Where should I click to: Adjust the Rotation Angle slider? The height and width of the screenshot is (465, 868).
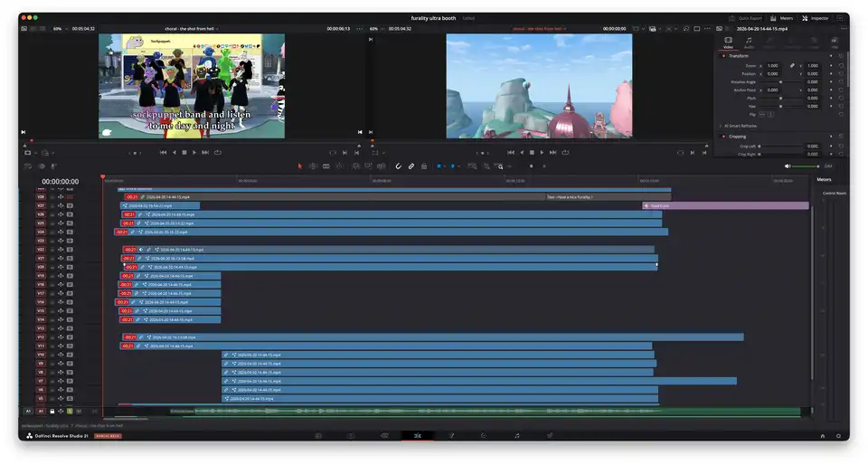click(x=781, y=82)
